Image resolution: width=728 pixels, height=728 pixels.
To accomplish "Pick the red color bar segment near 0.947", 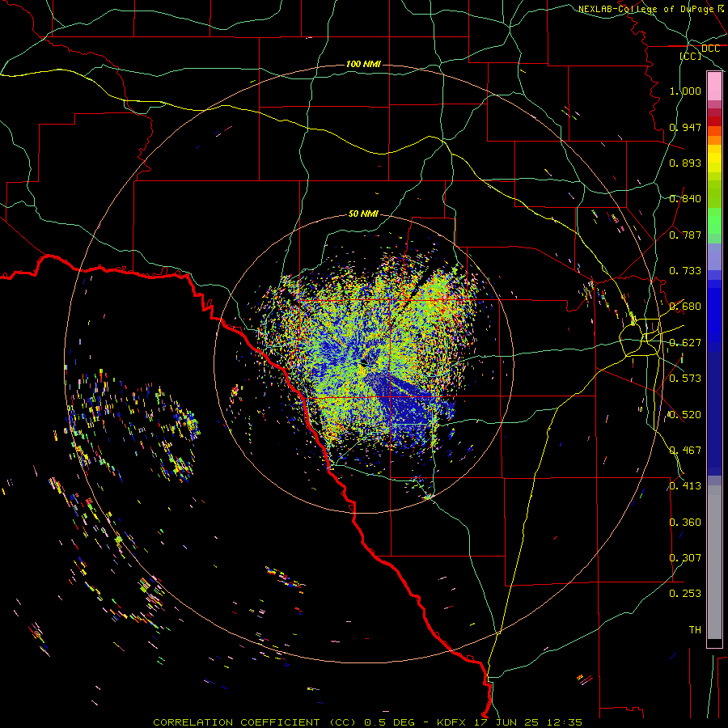I will click(x=714, y=121).
